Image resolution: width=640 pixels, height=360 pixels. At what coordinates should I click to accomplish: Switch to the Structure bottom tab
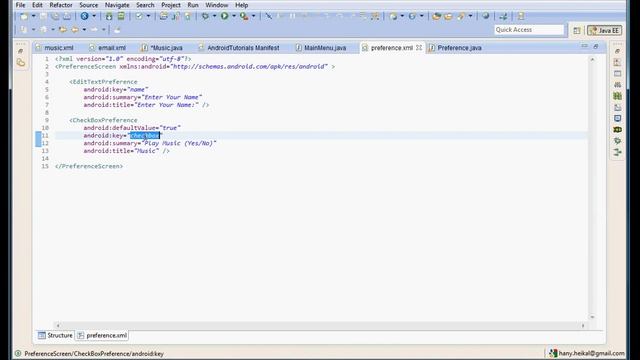point(56,336)
